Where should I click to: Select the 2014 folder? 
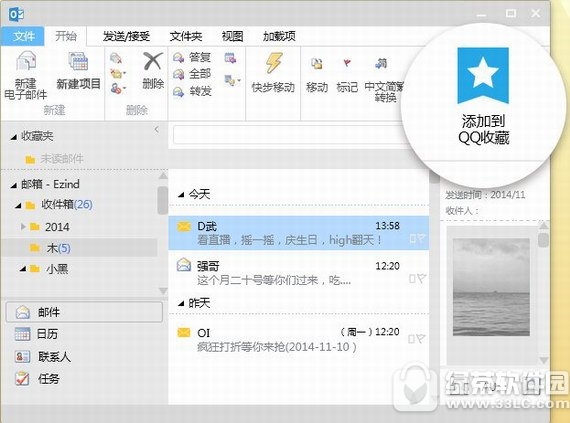click(x=50, y=227)
